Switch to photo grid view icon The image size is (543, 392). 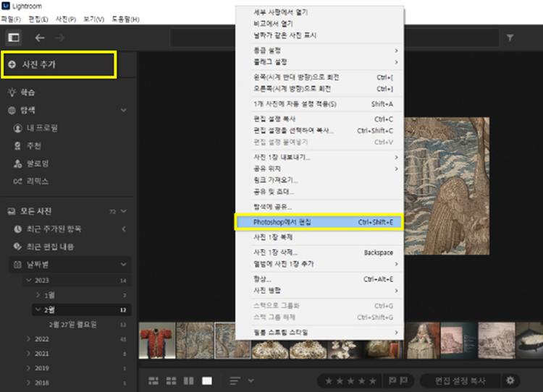[x=153, y=380]
